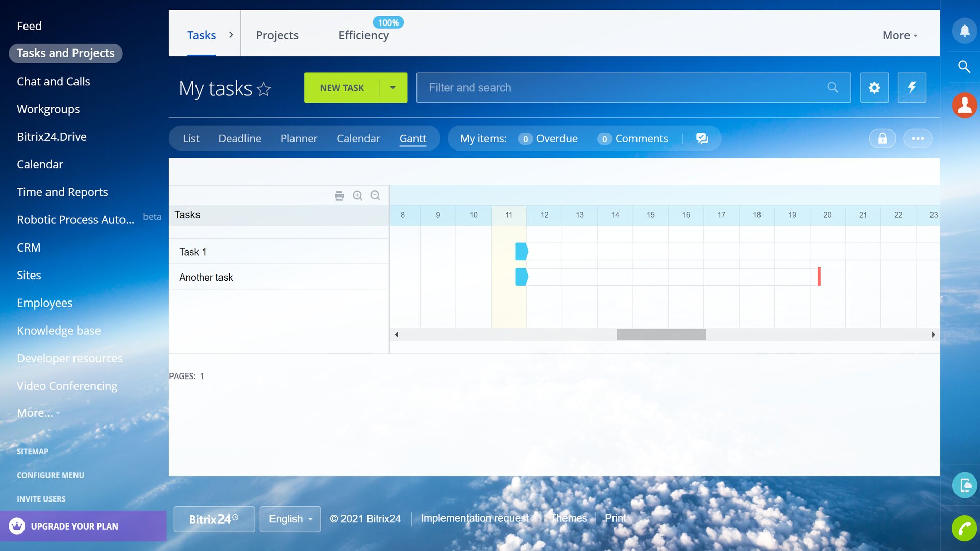Expand the Tasks arrow next to tab
Viewport: 980px width, 551px height.
coord(230,35)
